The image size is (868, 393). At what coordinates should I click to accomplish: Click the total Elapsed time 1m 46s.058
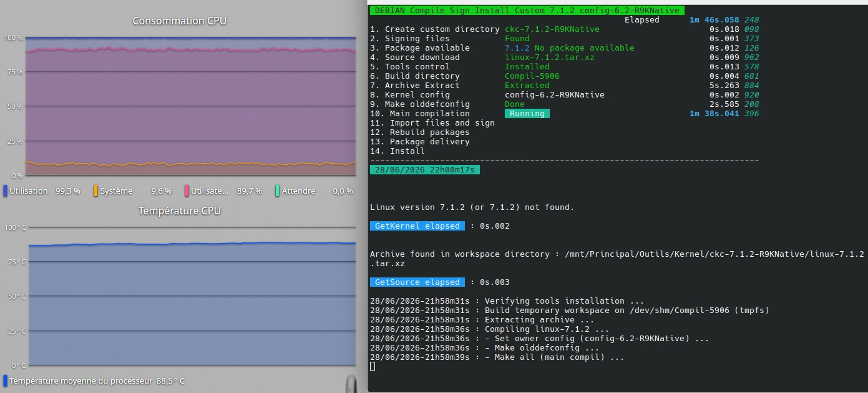click(714, 20)
